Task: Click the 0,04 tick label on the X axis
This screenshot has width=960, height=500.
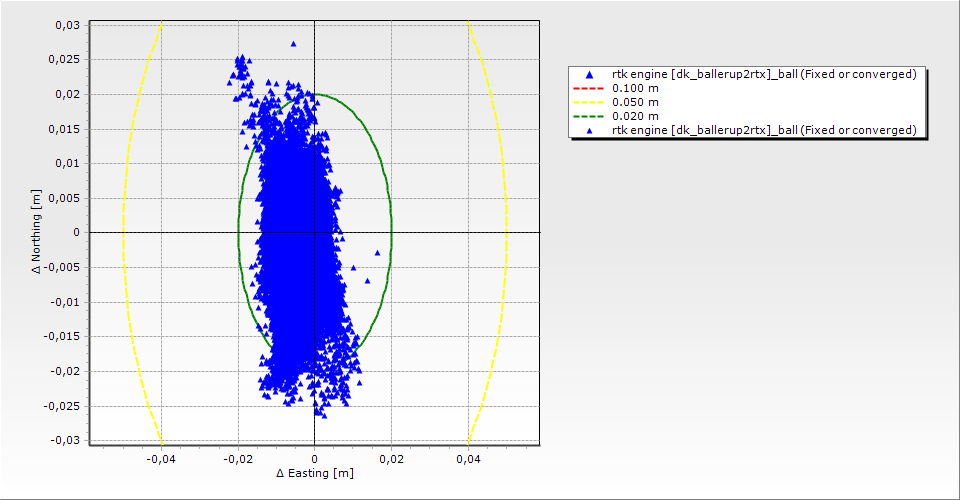Action: tap(468, 459)
